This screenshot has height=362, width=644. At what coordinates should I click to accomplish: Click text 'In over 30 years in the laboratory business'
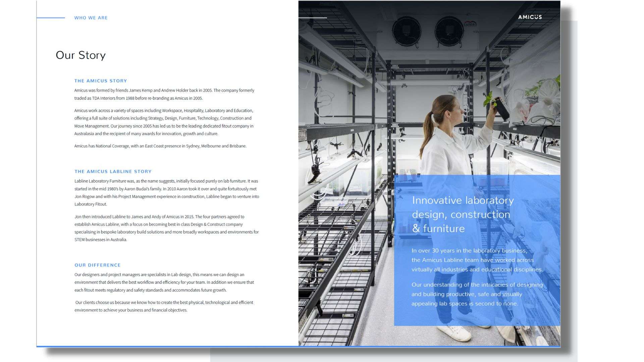click(x=477, y=260)
